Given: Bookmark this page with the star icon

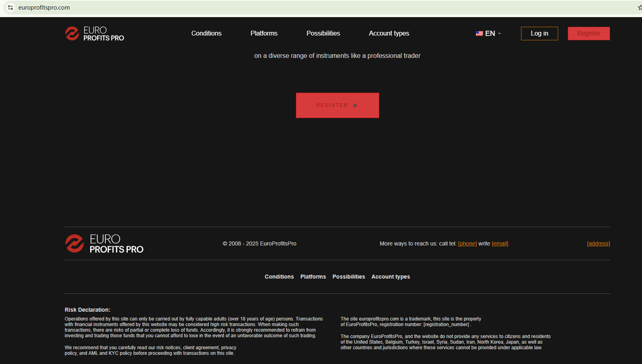Looking at the screenshot, I should [x=639, y=8].
